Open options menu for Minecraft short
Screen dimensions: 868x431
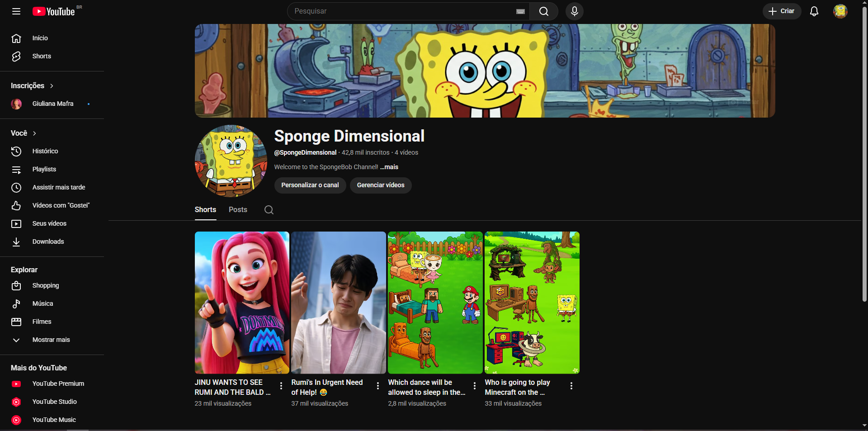571,386
